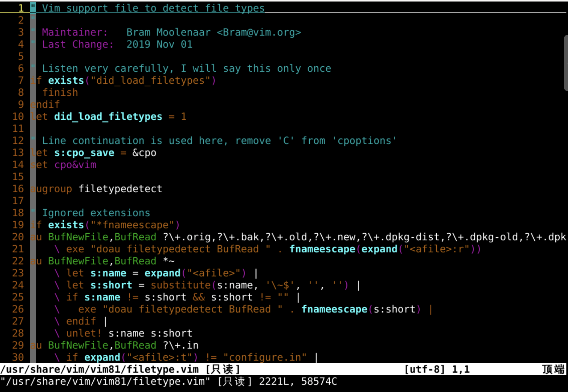Click the email '<Bram@vim.org>'
The width and height of the screenshot is (568, 392).
[x=259, y=32]
